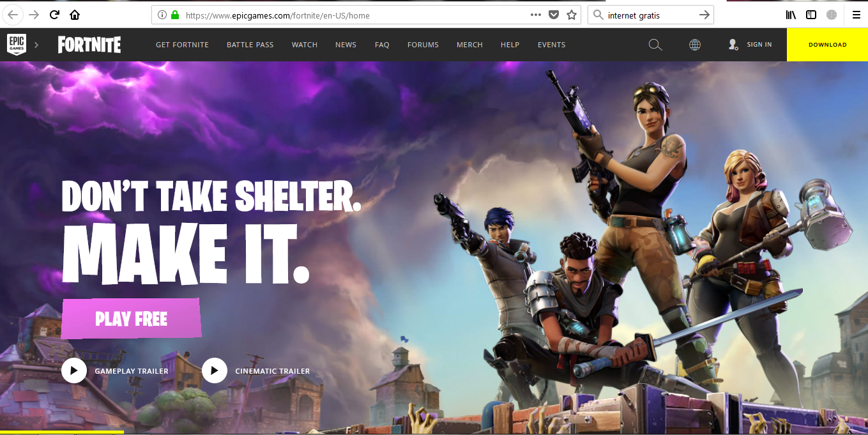868x435 pixels.
Task: Open the site search magnifier icon
Action: click(655, 45)
